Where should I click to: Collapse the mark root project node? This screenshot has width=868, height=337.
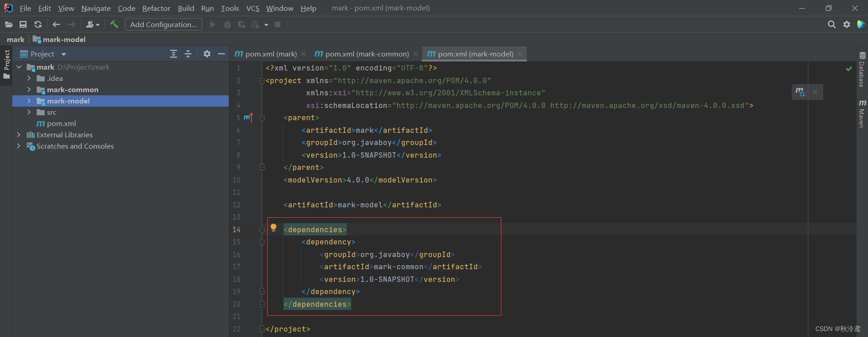point(19,67)
